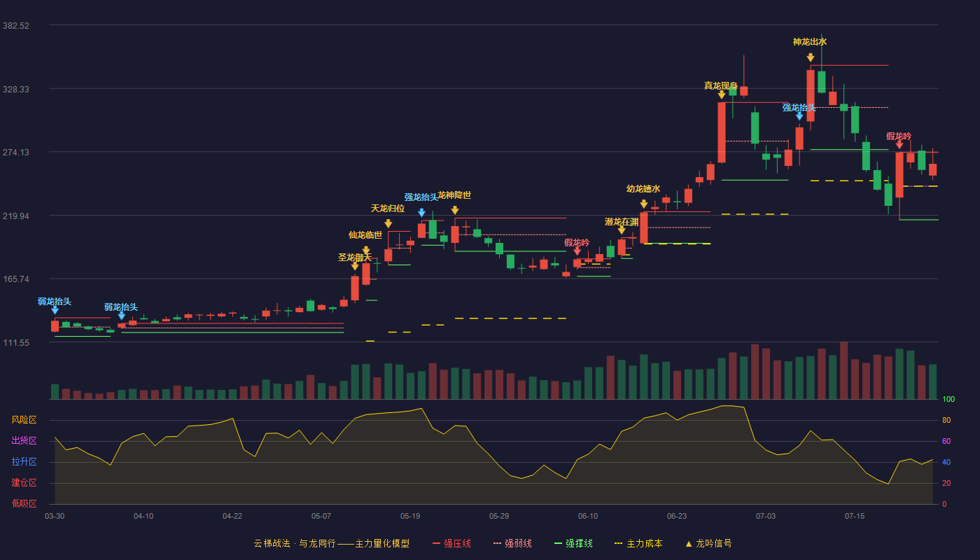Click the 神龙出水 signal arrow marker
Image resolution: width=980 pixels, height=560 pixels.
pyautogui.click(x=811, y=57)
